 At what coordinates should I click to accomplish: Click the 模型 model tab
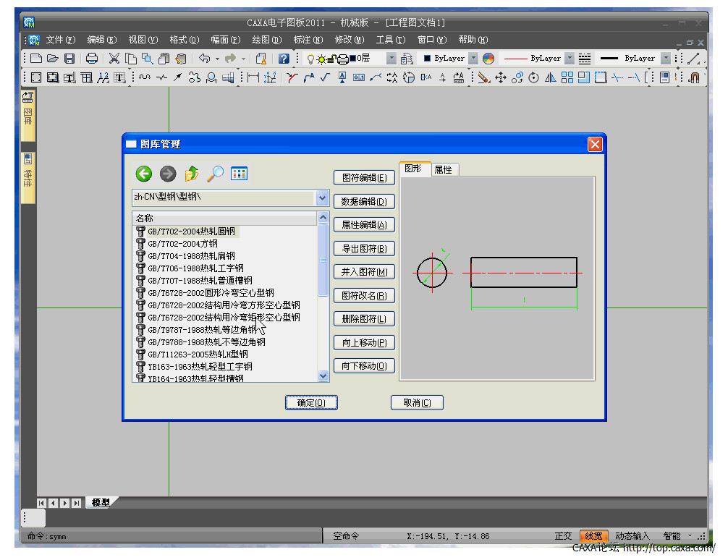tap(101, 502)
